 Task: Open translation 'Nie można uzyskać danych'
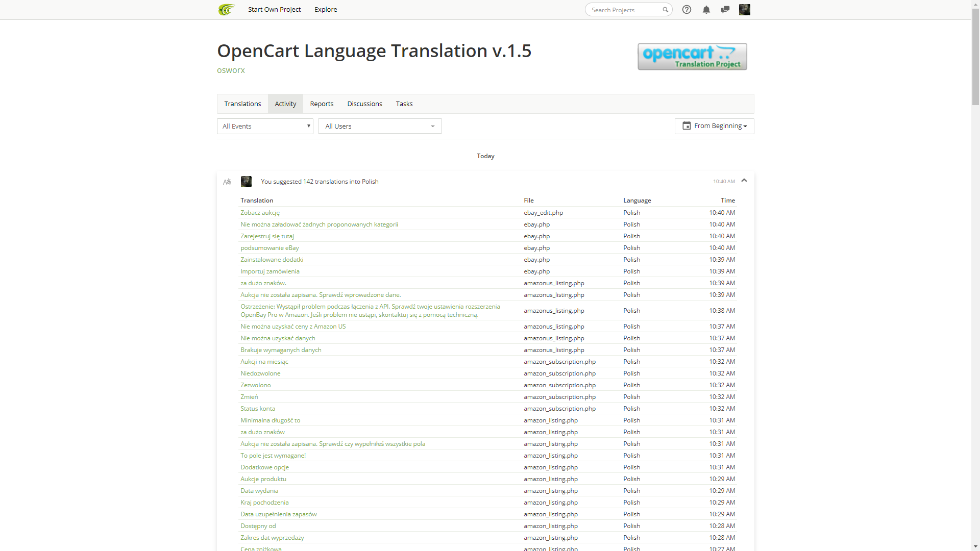(x=278, y=338)
